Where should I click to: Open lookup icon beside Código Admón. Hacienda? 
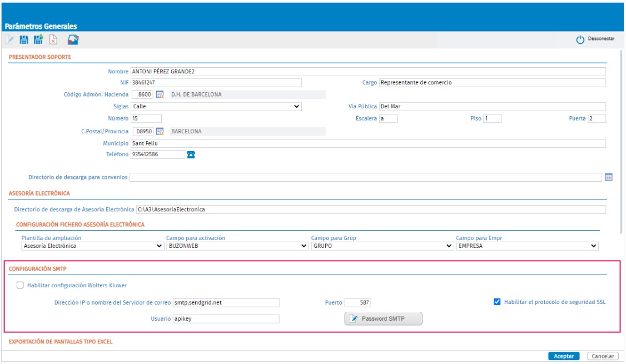pos(160,94)
